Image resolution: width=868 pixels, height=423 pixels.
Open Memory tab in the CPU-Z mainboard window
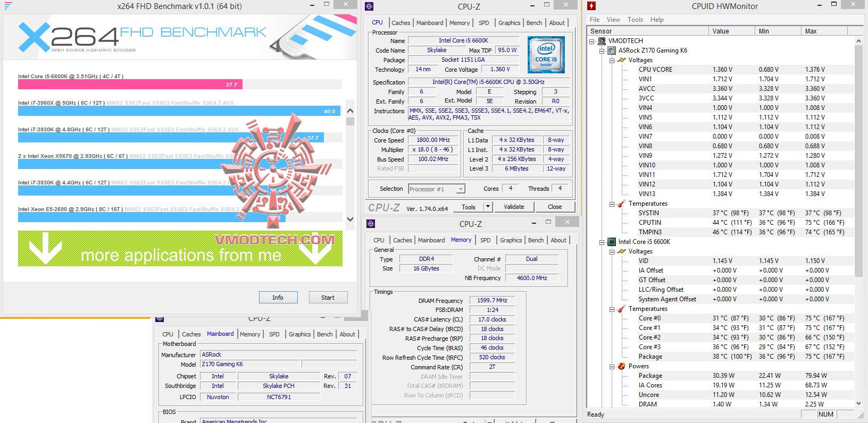[250, 334]
